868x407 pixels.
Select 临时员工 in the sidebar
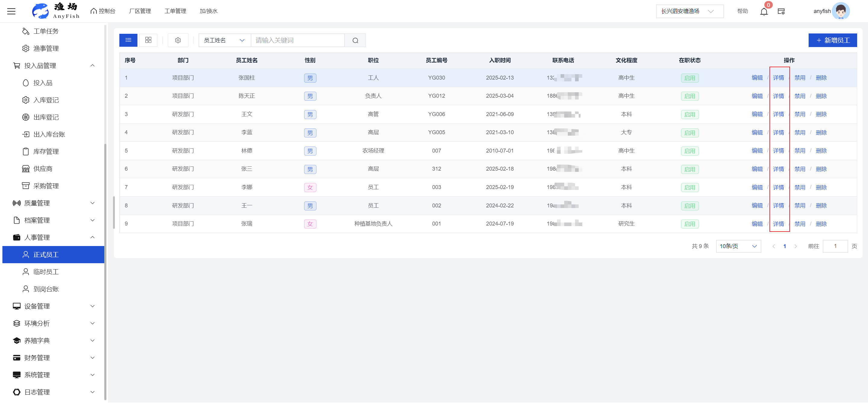46,272
